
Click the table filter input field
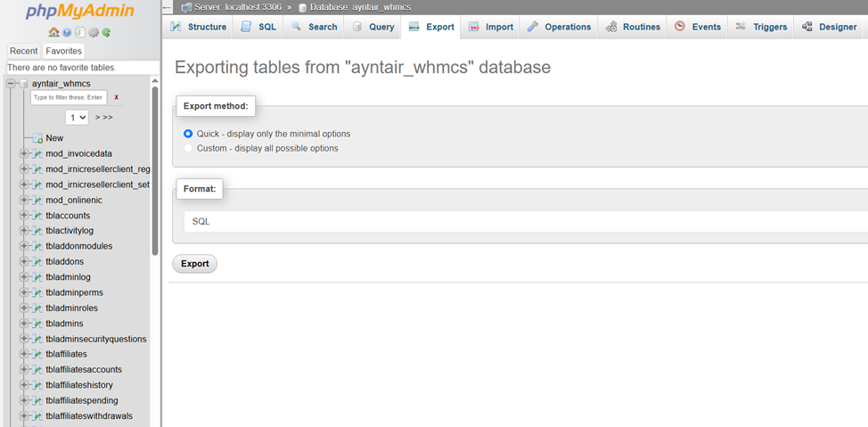70,97
